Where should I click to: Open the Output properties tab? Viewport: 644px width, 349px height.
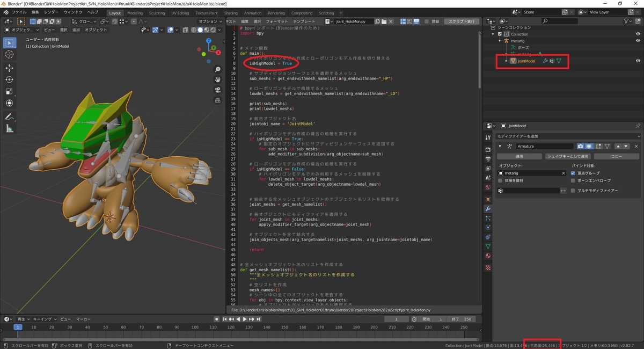click(x=488, y=158)
